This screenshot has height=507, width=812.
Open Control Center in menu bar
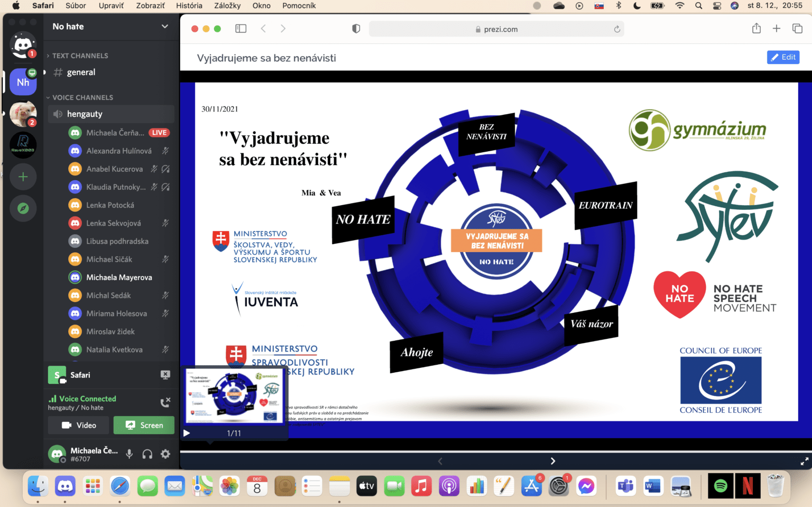717,5
